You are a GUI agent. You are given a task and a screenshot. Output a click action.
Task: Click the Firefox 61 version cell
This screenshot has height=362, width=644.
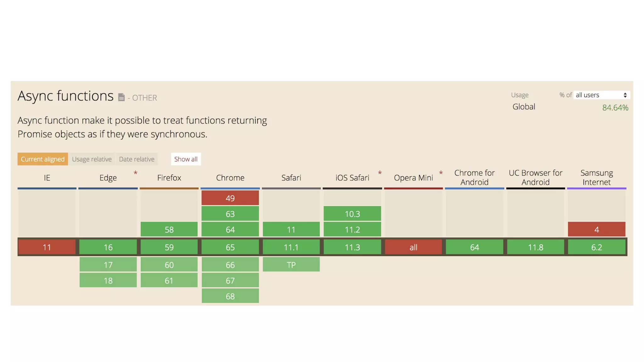coord(169,280)
